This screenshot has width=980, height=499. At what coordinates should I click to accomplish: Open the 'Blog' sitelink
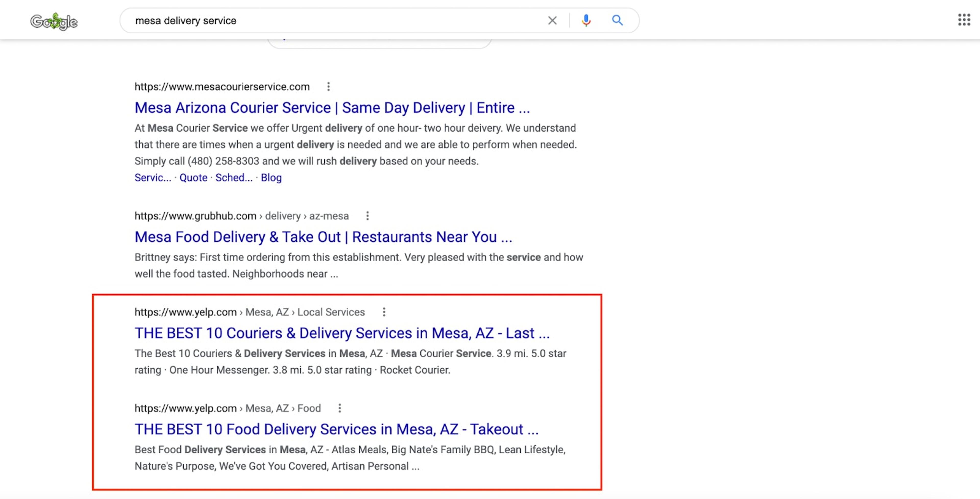tap(271, 178)
